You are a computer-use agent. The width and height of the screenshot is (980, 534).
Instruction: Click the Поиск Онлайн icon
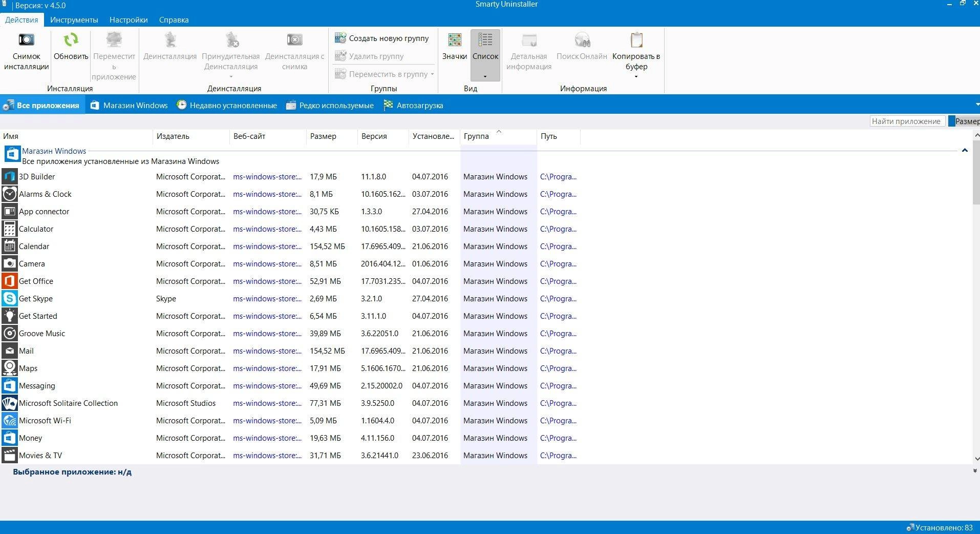tap(582, 40)
